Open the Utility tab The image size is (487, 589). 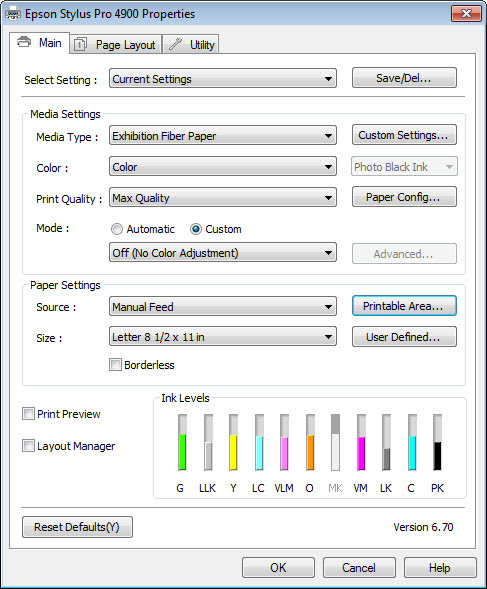(x=191, y=45)
